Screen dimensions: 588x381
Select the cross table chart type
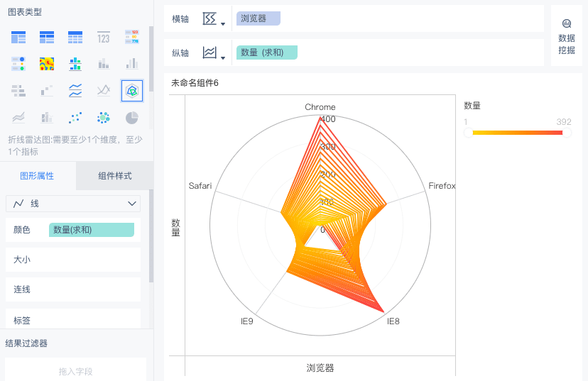click(x=47, y=38)
